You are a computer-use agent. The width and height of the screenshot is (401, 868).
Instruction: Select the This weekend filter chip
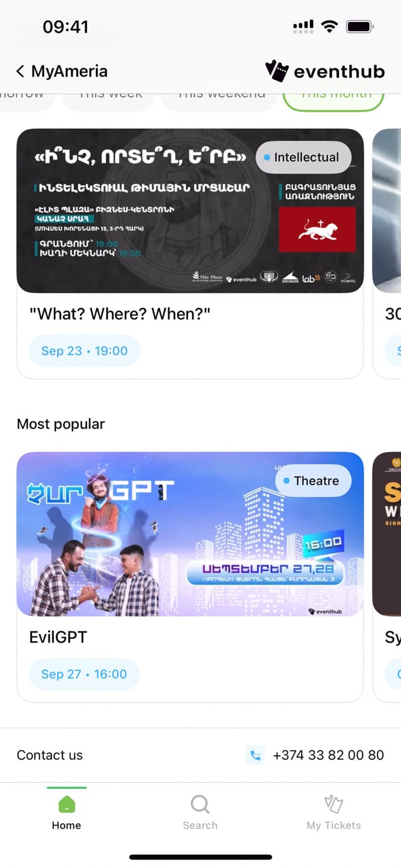tap(219, 98)
